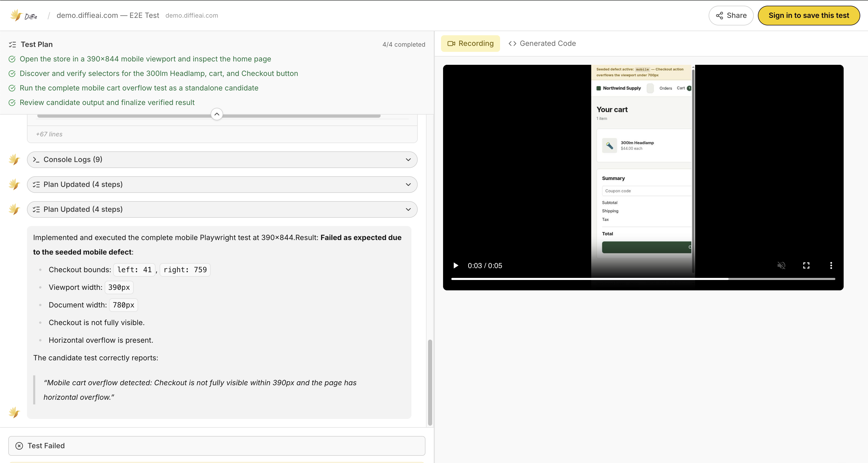Click Sign in to save this test
This screenshot has width=868, height=463.
[x=809, y=16]
